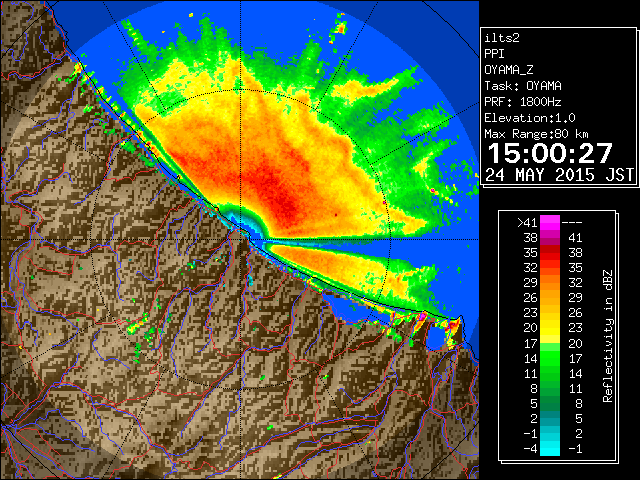The image size is (640, 480).
Task: Click the radar site at the crosshair center
Action: (x=240, y=239)
